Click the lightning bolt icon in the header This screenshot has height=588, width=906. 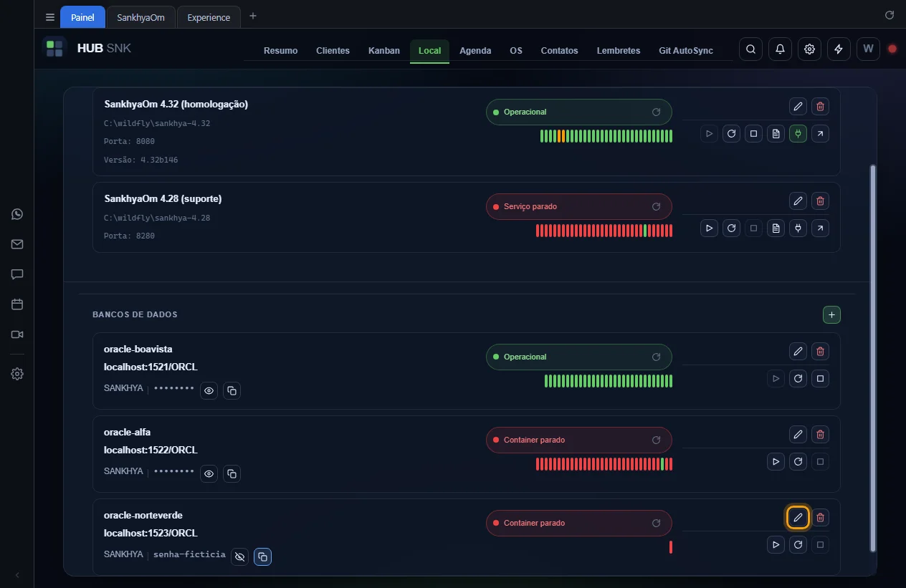[x=839, y=49]
